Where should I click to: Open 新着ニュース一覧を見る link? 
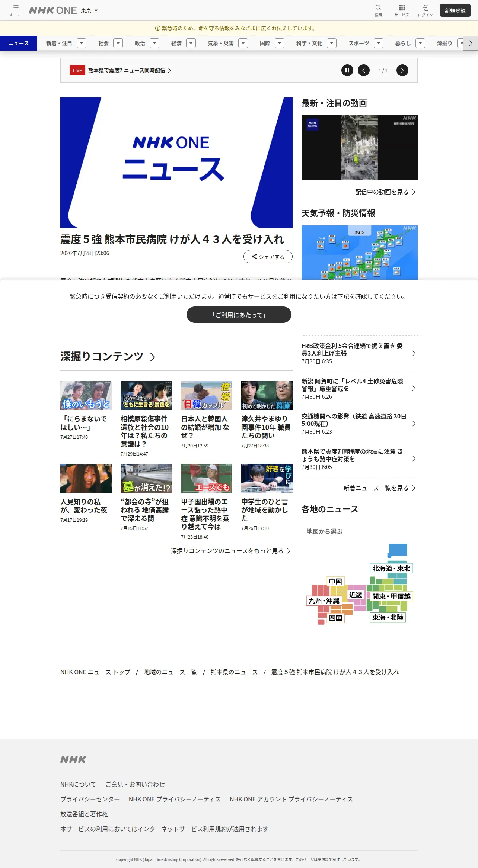[380, 488]
